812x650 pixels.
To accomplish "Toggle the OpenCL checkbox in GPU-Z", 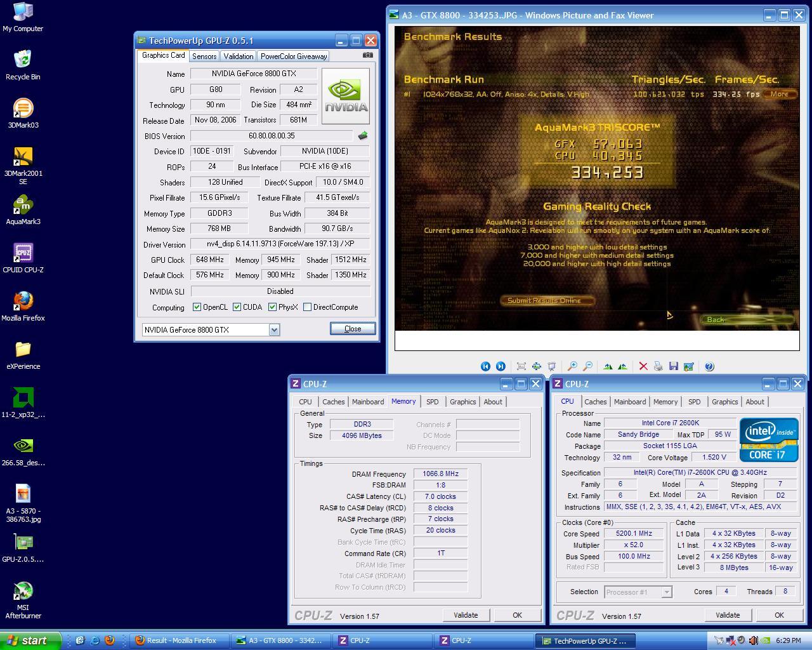I will [197, 307].
